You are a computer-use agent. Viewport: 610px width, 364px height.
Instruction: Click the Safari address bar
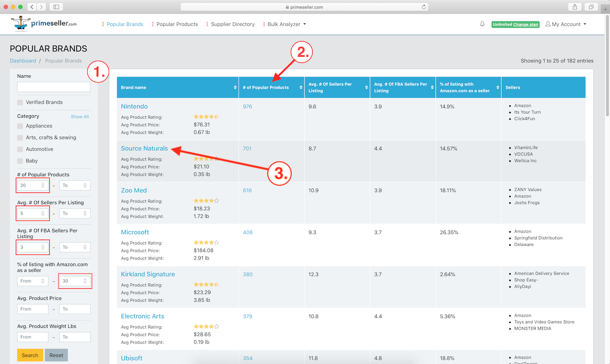(x=304, y=7)
